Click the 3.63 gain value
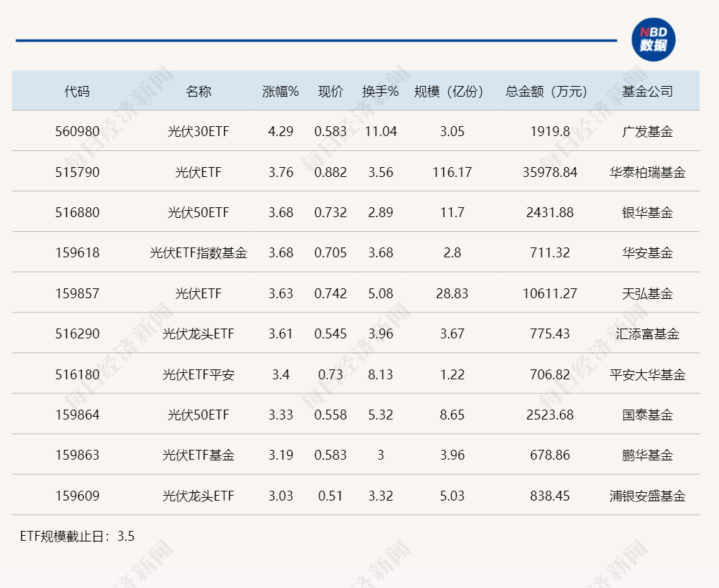This screenshot has height=588, width=719. coord(281,293)
